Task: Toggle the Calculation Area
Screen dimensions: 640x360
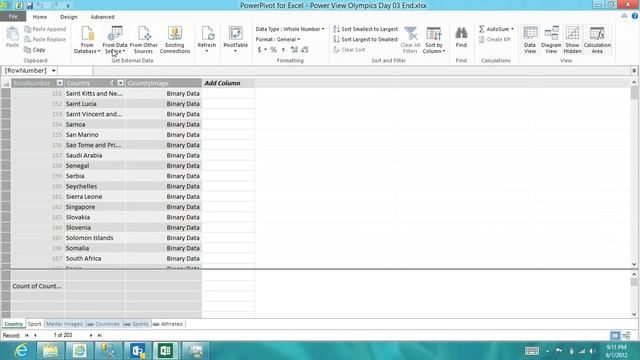Action: [597, 40]
